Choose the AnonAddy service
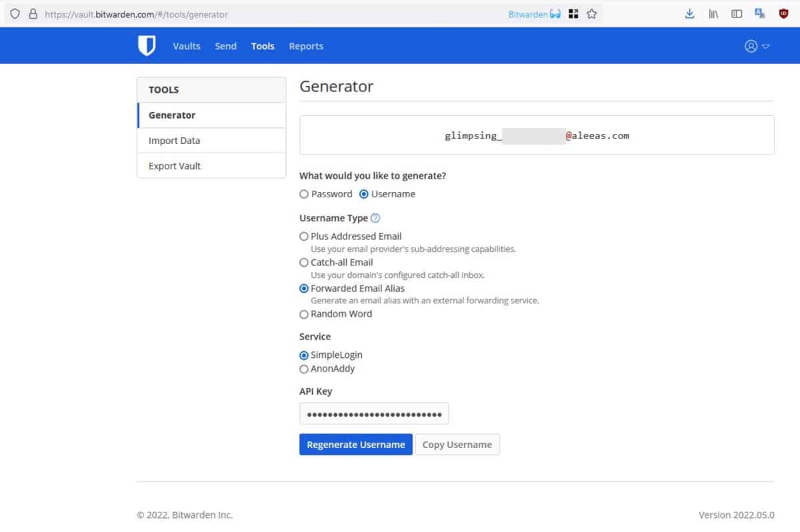The height and width of the screenshot is (532, 800). coord(304,369)
